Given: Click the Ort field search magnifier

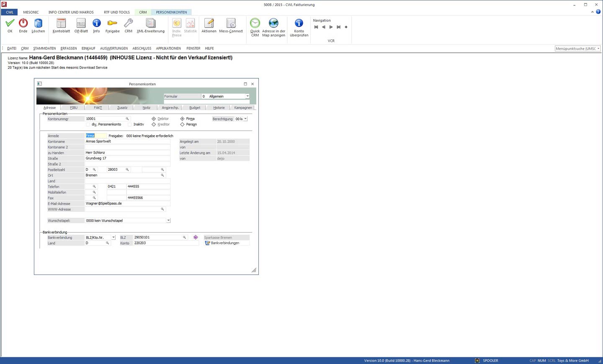Looking at the screenshot, I should 162,175.
